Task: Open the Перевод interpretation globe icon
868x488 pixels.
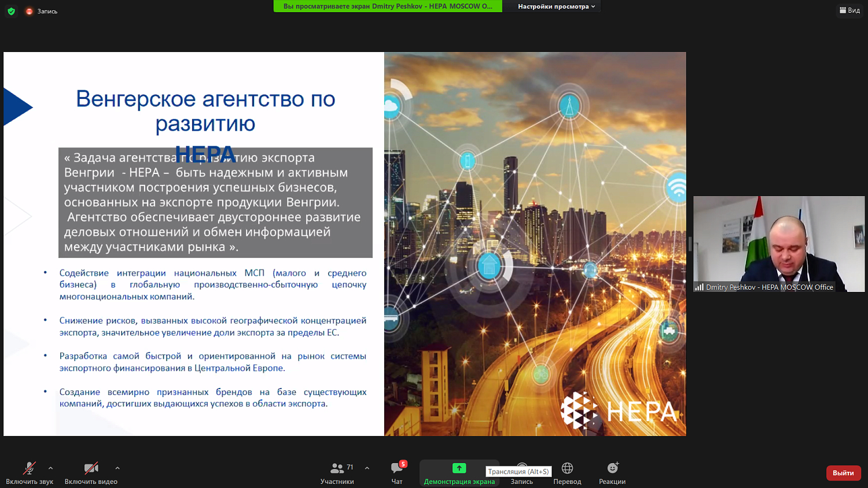Action: 567,472
